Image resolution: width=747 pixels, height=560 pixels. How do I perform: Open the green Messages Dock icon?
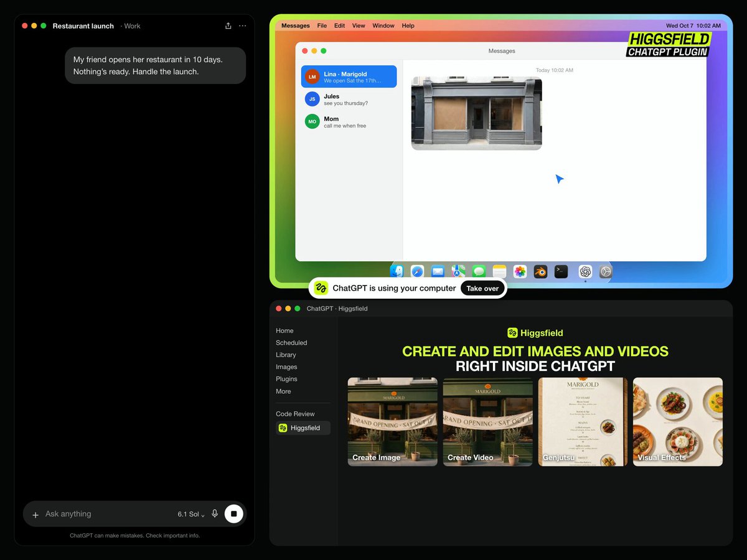pyautogui.click(x=479, y=271)
